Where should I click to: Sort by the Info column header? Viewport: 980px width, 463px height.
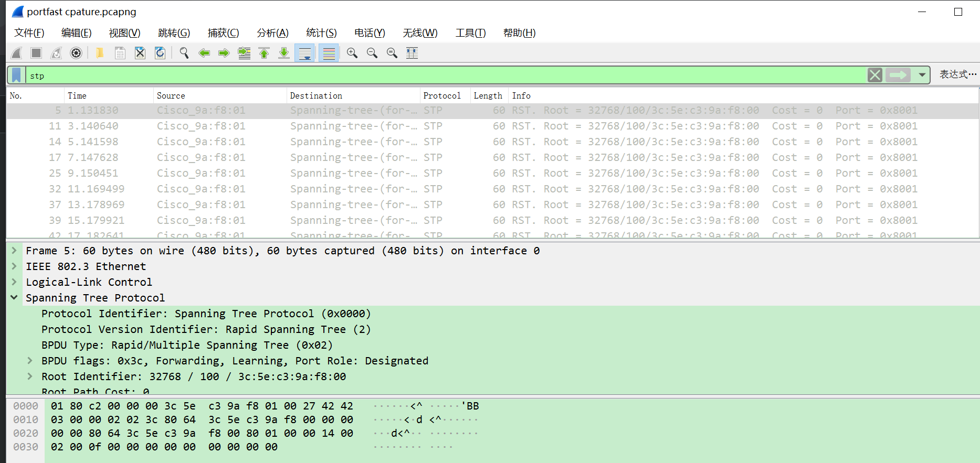[x=743, y=95]
